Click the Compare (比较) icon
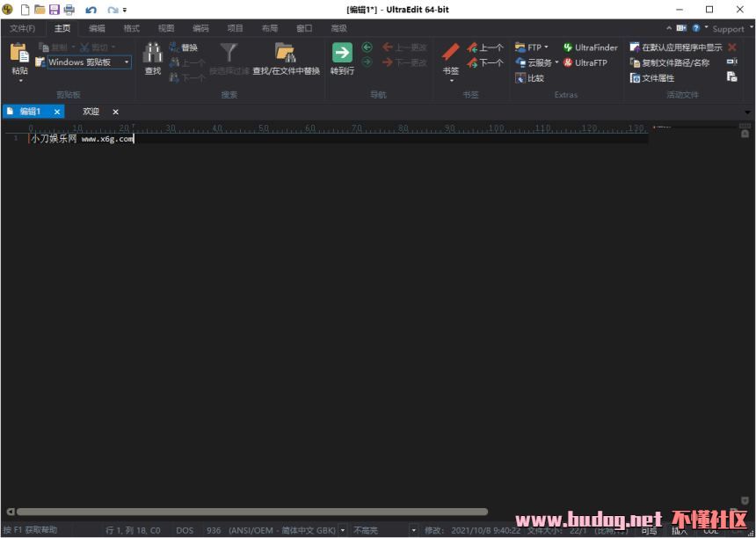 529,78
